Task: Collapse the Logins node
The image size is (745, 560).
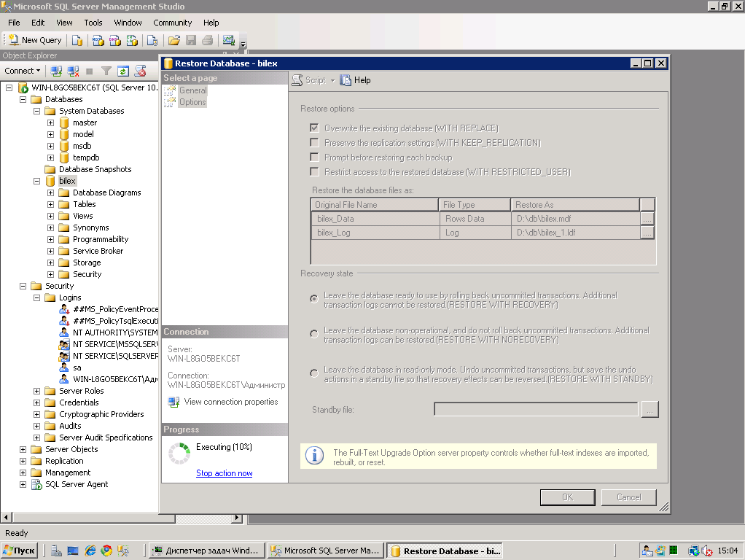Action: coord(36,297)
